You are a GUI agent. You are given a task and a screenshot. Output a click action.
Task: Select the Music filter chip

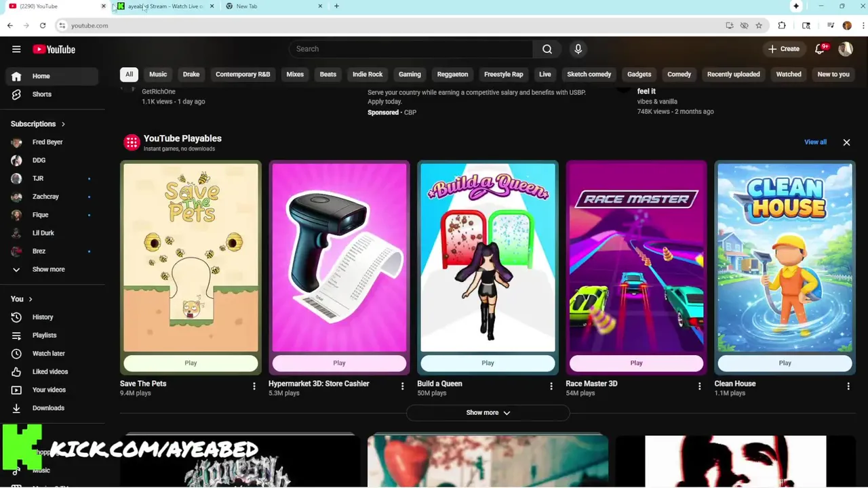158,75
